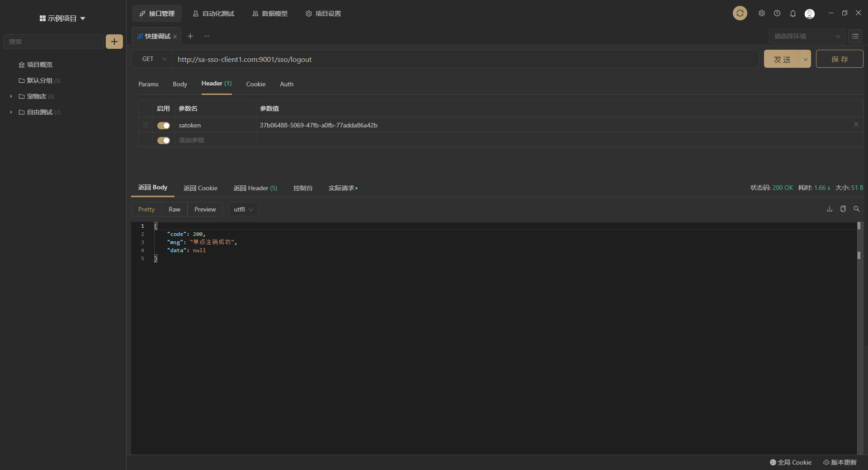Screen dimensions: 868x470
Task: Open the 实际请求 tab
Action: click(x=343, y=188)
